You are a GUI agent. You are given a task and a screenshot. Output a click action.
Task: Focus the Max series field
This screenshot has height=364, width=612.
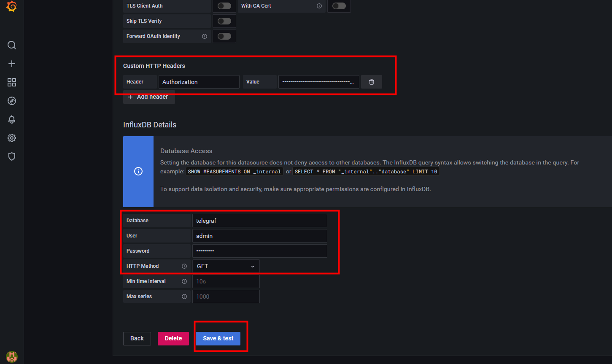click(x=226, y=297)
